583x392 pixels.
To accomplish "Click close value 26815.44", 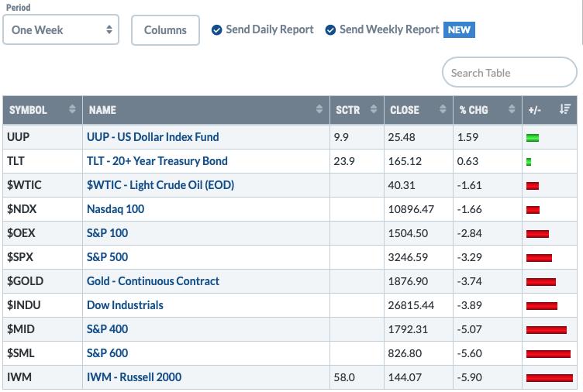I will [x=411, y=305].
